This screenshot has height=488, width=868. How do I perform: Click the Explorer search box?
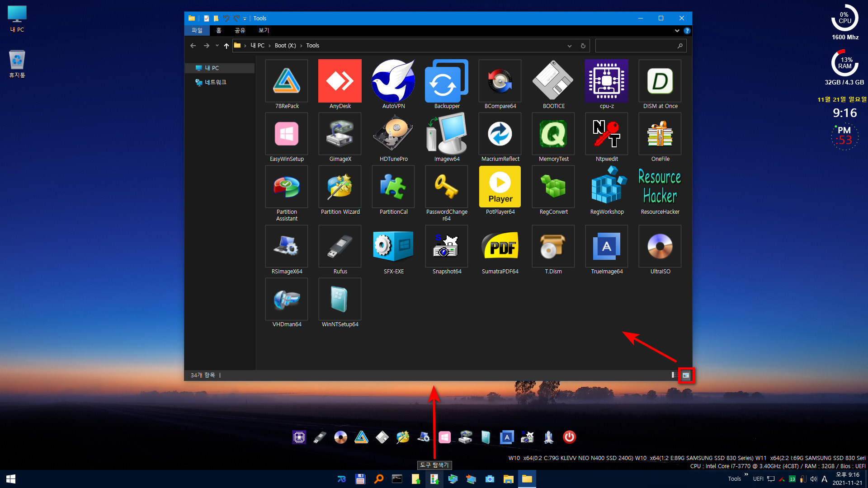coord(641,46)
